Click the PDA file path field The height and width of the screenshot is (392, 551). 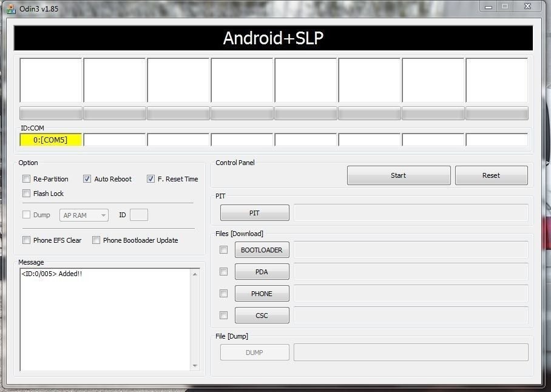click(x=411, y=271)
